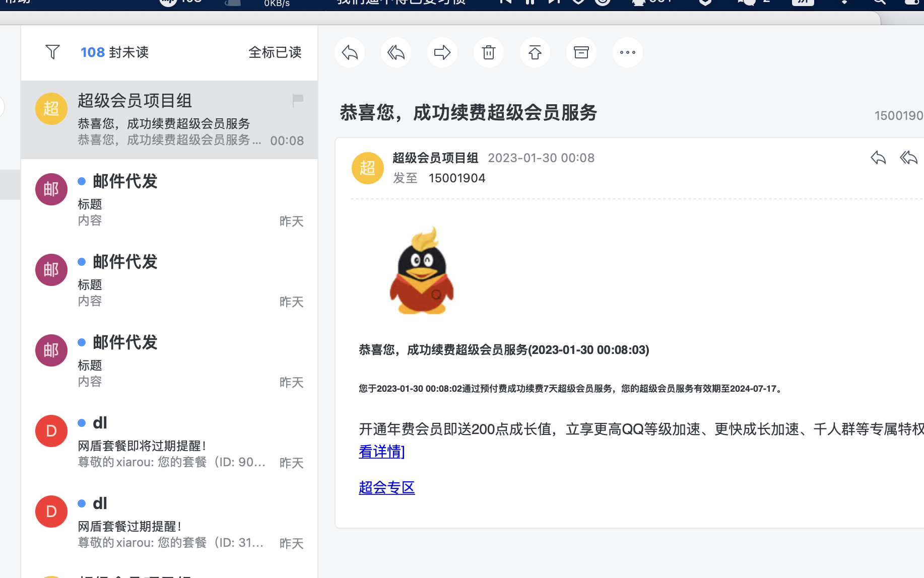Screen dimensions: 924x578
Task: Click the red D avatar for 网盾套餐过期提醒!
Action: 51,512
